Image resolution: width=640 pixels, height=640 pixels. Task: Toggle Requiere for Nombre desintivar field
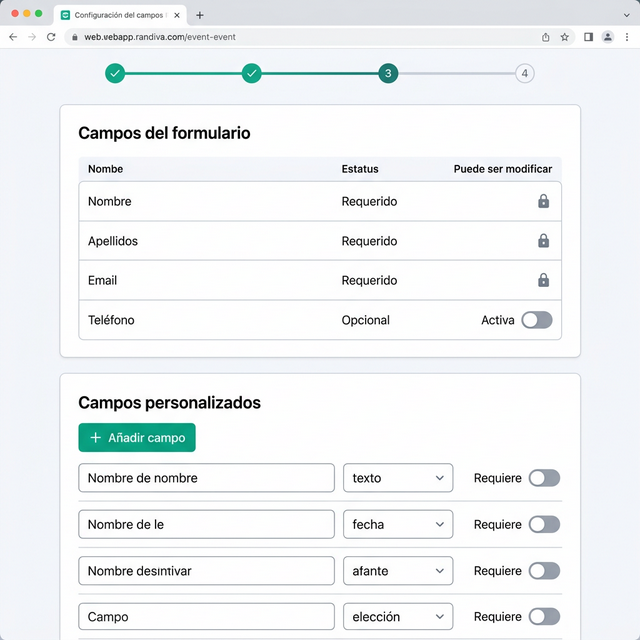(x=544, y=571)
